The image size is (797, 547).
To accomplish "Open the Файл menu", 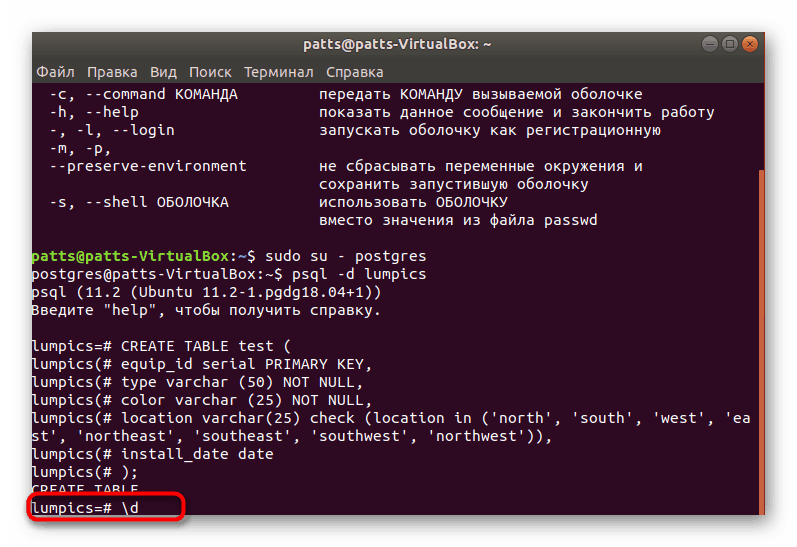I will [55, 72].
